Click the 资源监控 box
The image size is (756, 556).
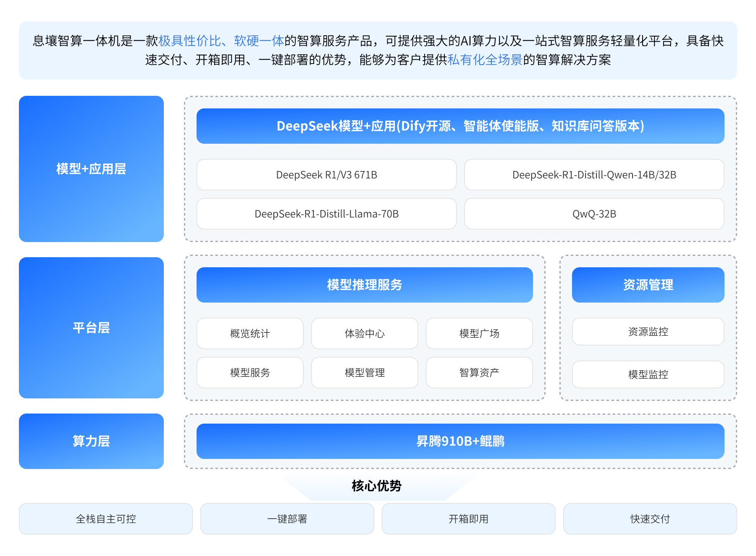[648, 332]
